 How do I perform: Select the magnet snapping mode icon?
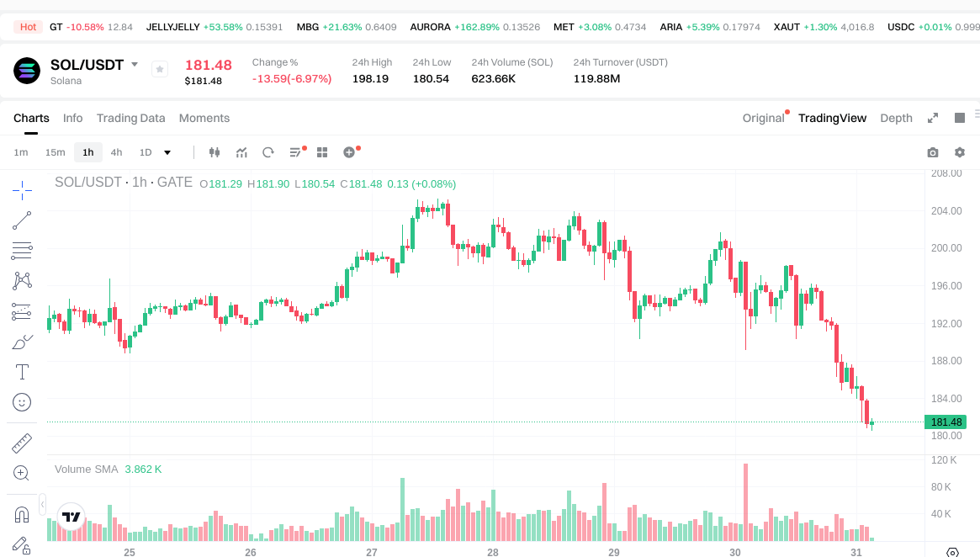22,513
